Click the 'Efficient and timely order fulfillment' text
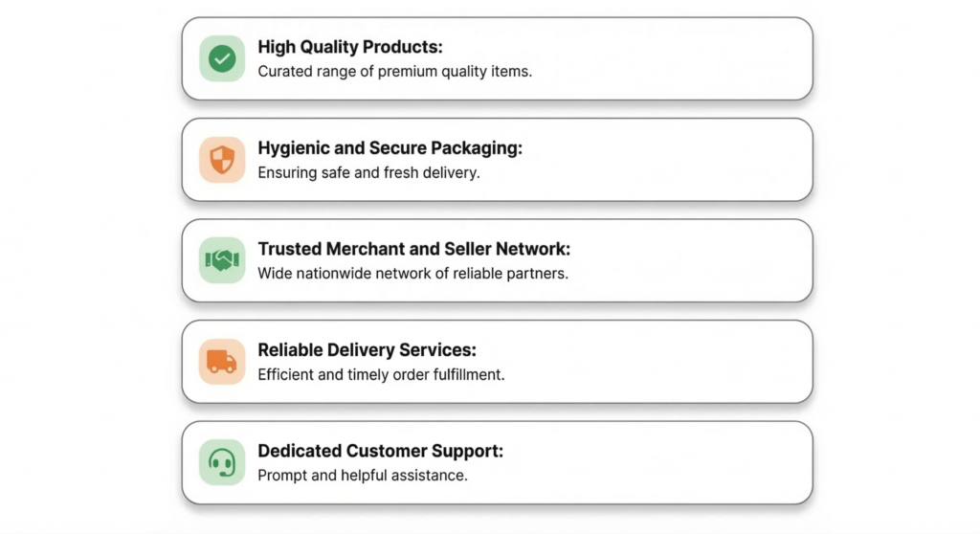980x534 pixels. click(x=381, y=375)
